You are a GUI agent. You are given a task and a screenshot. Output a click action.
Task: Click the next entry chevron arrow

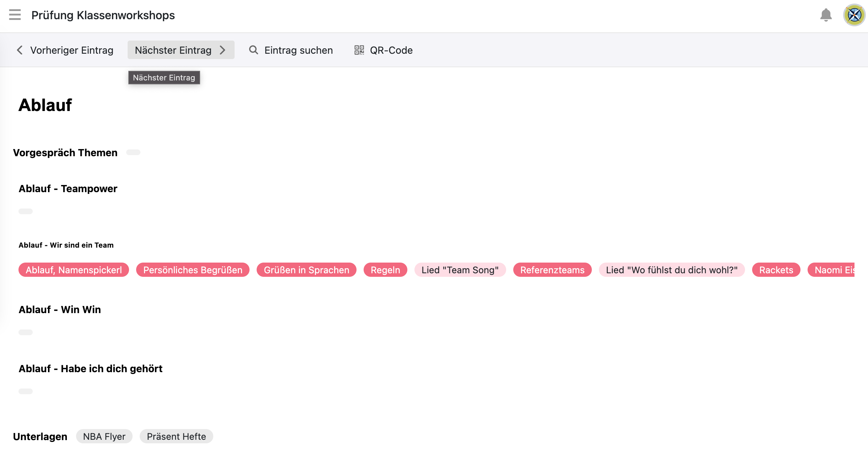point(223,50)
